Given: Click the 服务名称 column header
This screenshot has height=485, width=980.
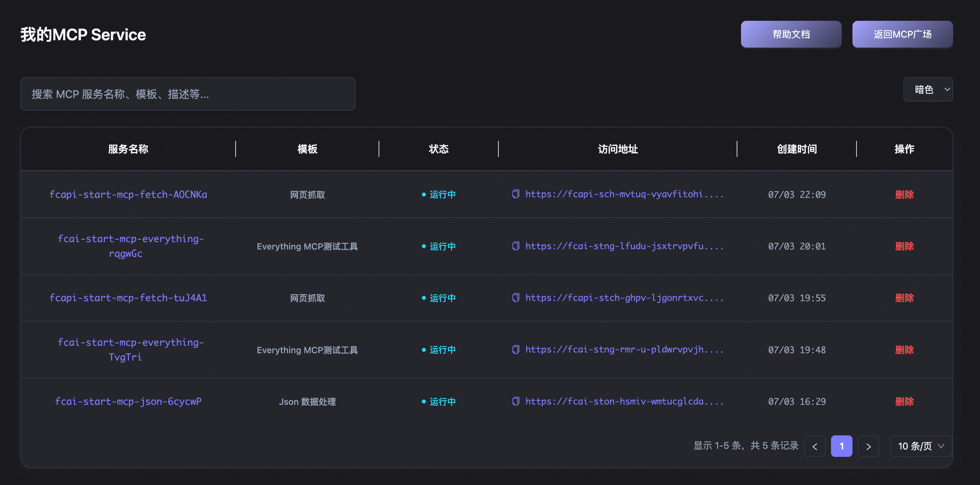Looking at the screenshot, I should pyautogui.click(x=128, y=149).
